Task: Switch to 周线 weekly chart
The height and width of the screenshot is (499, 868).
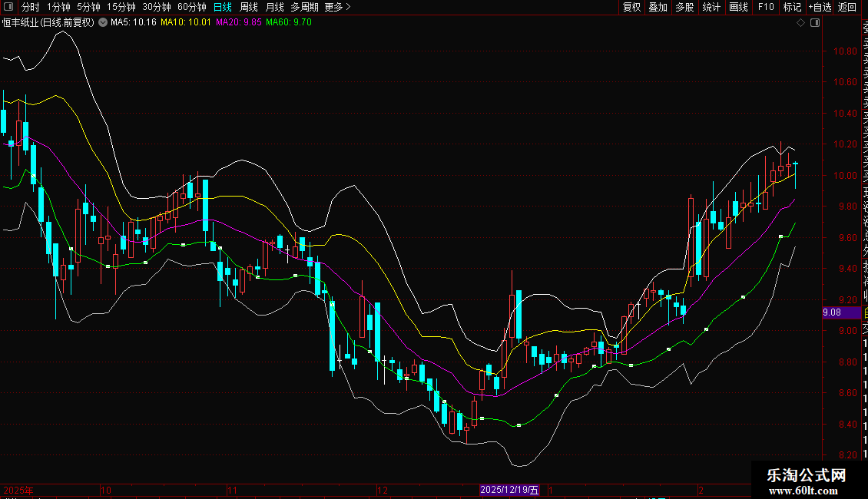Action: (249, 7)
